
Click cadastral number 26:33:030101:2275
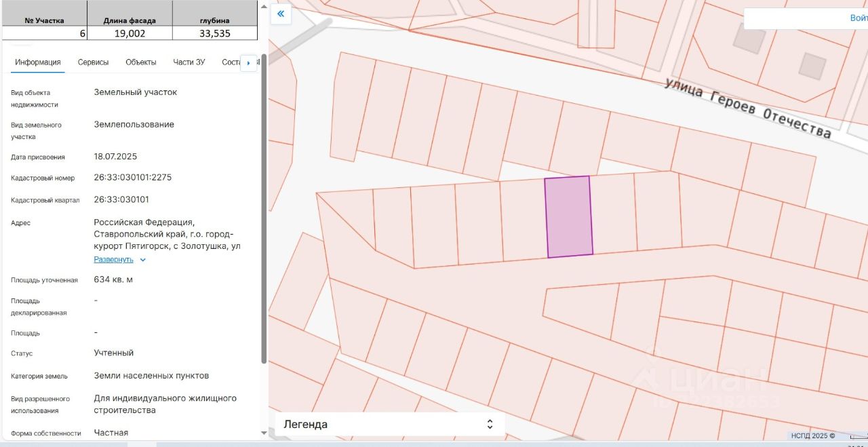tap(132, 178)
